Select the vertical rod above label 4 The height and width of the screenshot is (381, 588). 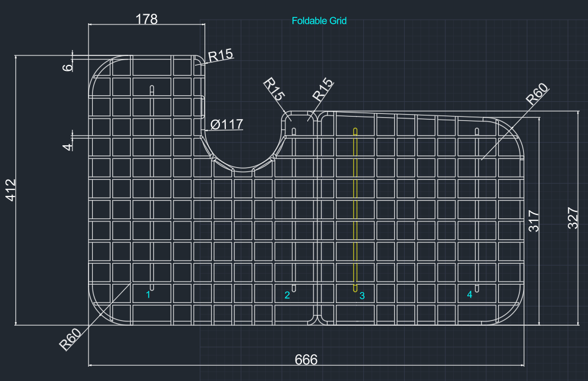tap(477, 210)
